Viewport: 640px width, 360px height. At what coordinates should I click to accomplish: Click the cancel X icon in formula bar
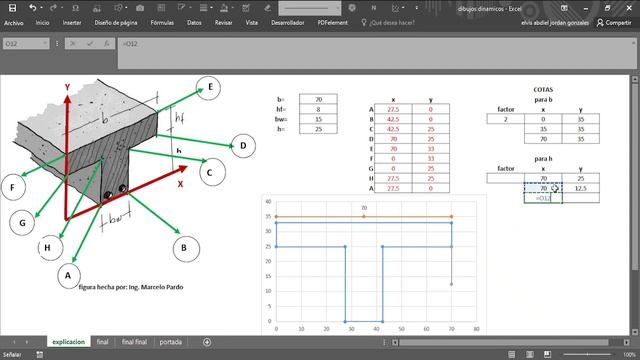pos(73,44)
